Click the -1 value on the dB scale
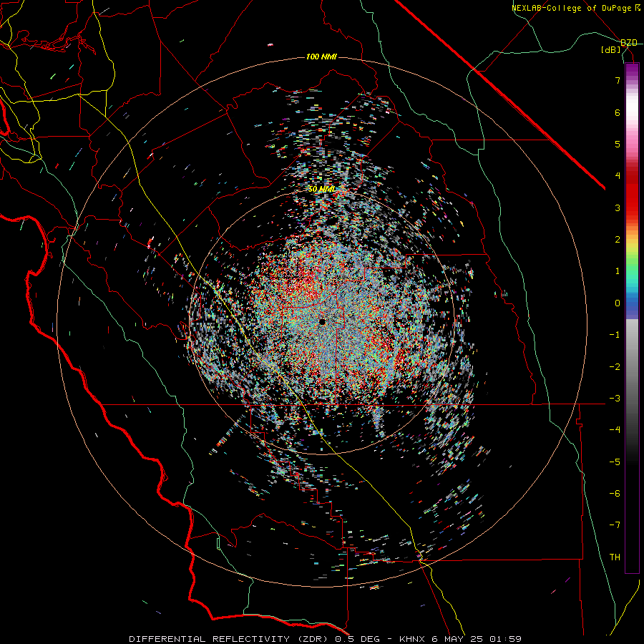The image size is (644, 644). (x=615, y=335)
